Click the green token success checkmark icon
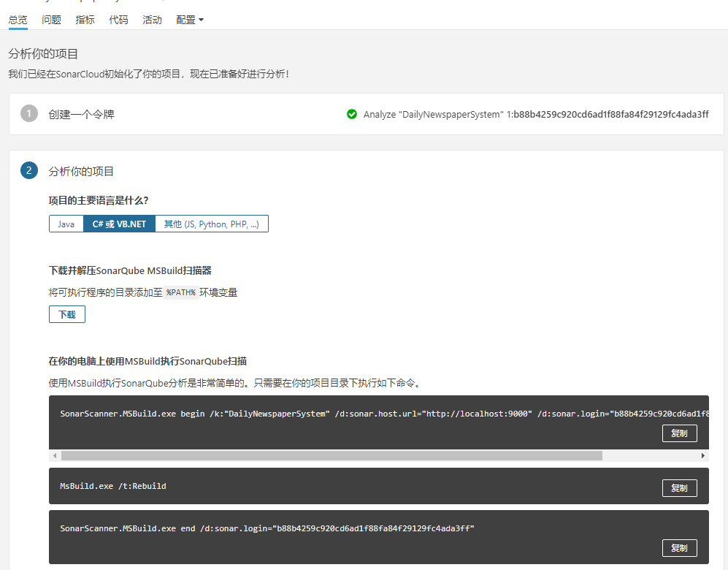The image size is (728, 570). 352,114
